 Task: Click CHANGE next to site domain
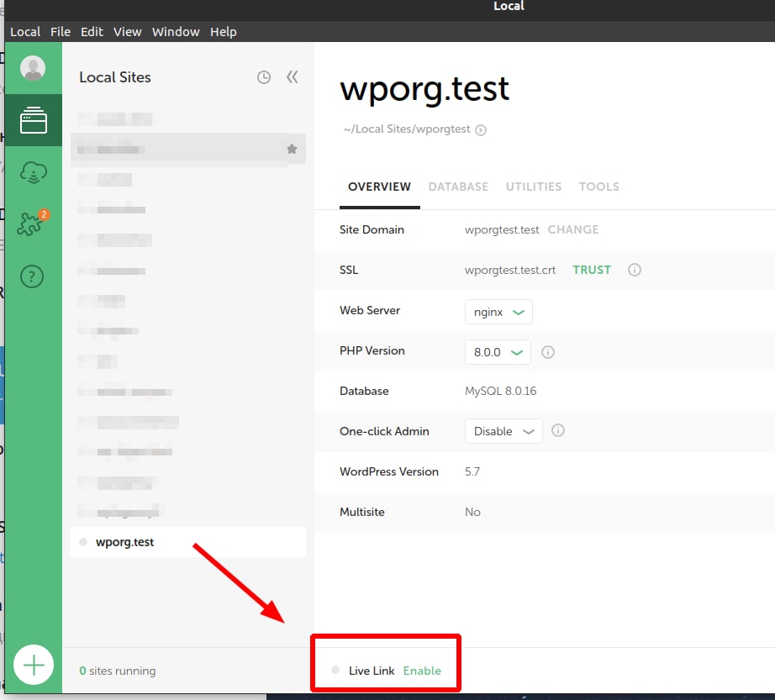(x=573, y=229)
